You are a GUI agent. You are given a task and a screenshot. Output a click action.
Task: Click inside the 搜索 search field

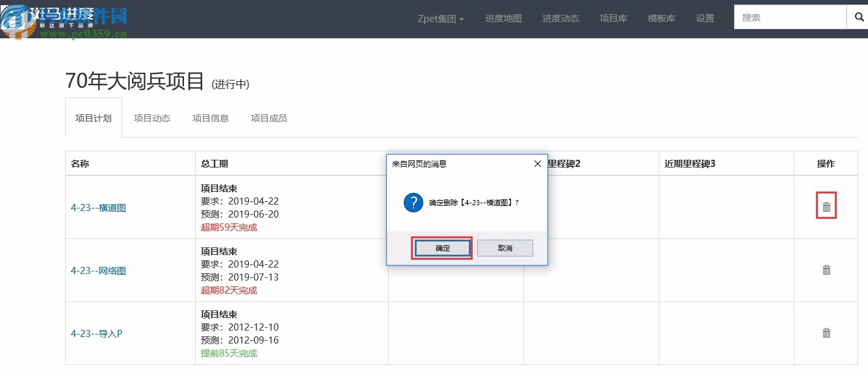(790, 17)
